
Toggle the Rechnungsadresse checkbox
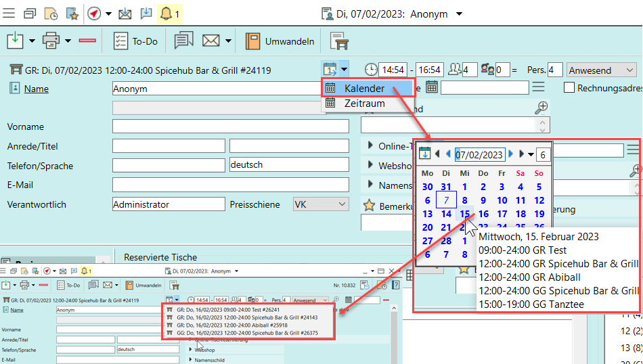coord(569,87)
